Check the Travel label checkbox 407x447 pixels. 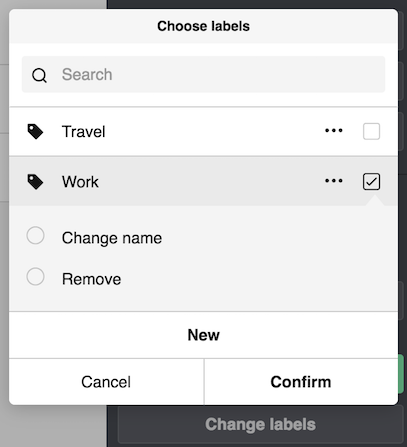pos(371,131)
